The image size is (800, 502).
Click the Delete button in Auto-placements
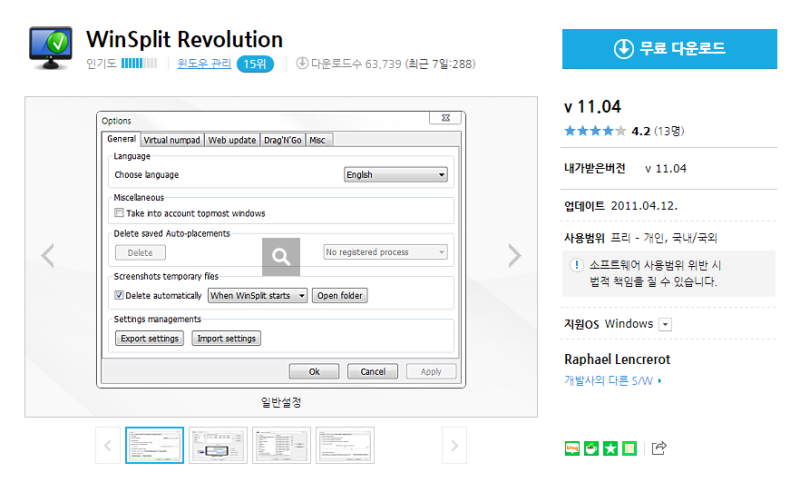coord(140,253)
